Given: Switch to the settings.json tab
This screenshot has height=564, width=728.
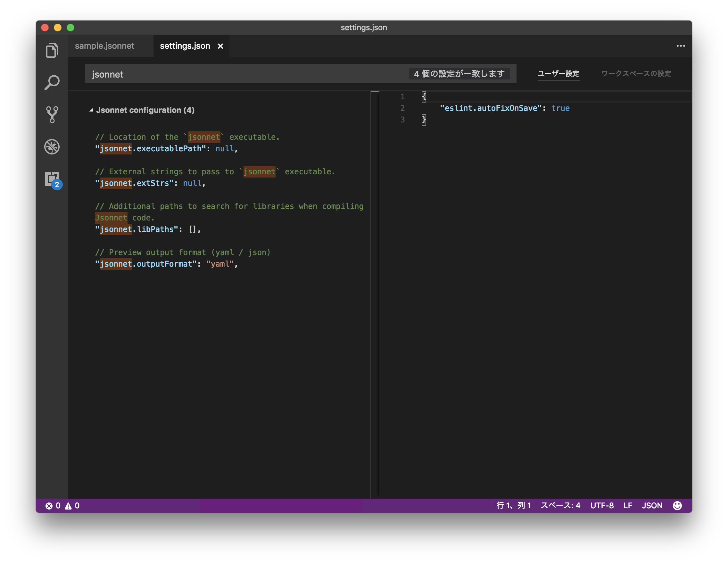Looking at the screenshot, I should [185, 46].
